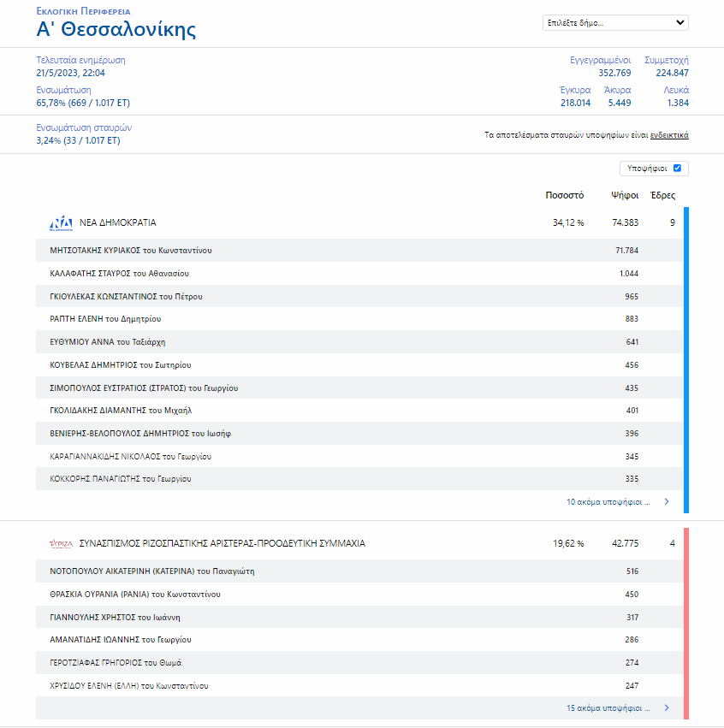Viewport: 724px width, 728px height.
Task: Click the pink SYRIZA color bar
Action: (686, 623)
